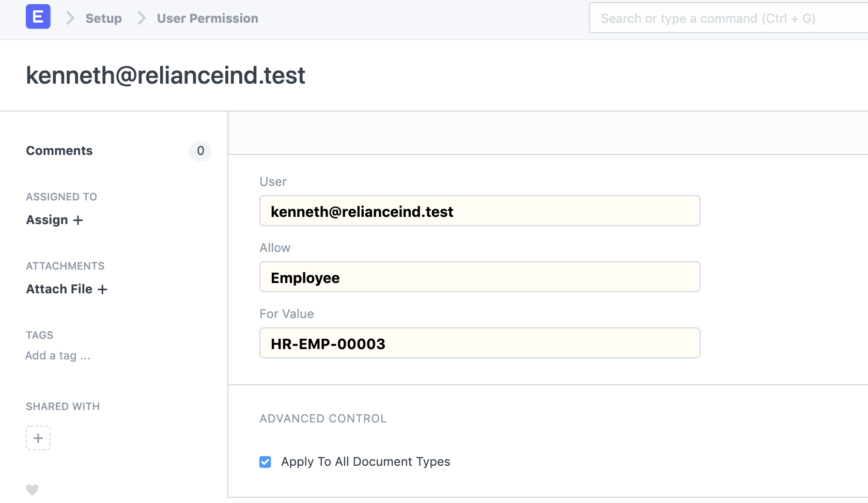Open the Setup breadcrumb link
The width and height of the screenshot is (868, 503).
point(103,18)
